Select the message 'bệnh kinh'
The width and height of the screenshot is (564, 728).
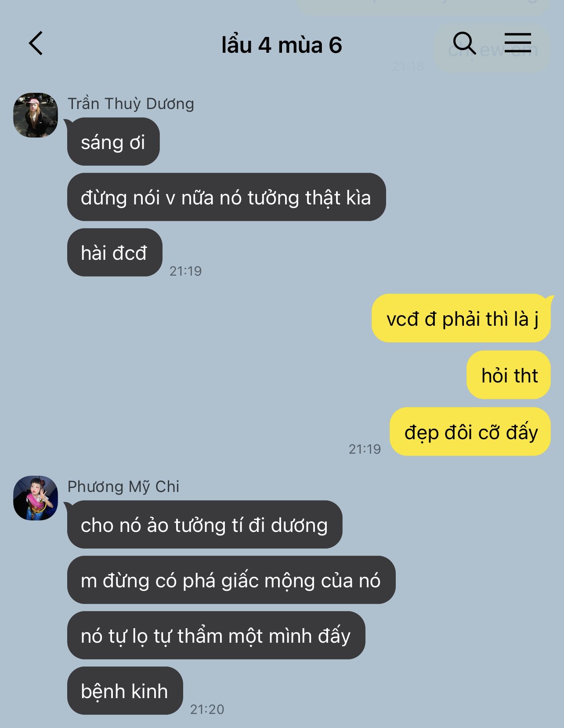click(125, 691)
